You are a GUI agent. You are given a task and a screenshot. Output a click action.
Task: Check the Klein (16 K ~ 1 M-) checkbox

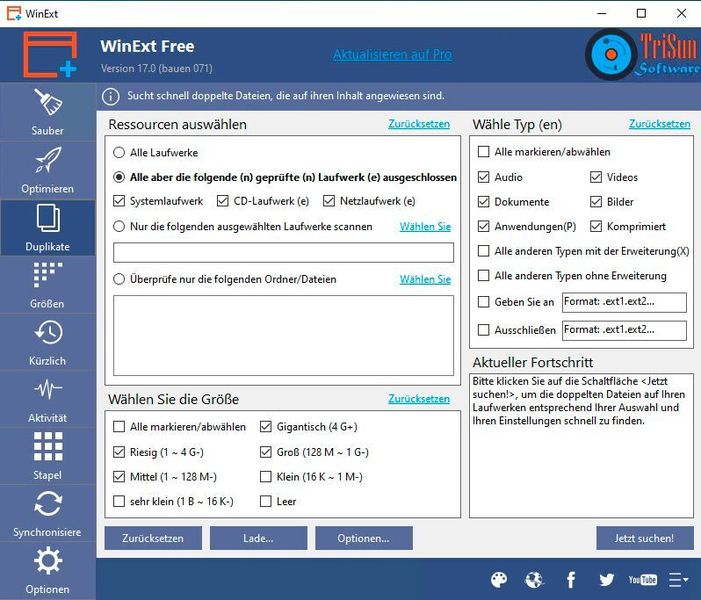click(x=266, y=477)
